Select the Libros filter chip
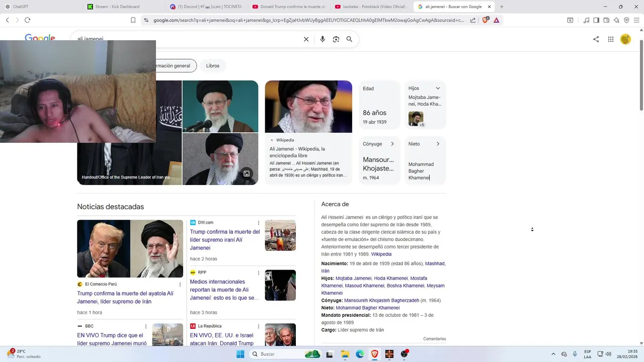This screenshot has height=362, width=644. [213, 66]
